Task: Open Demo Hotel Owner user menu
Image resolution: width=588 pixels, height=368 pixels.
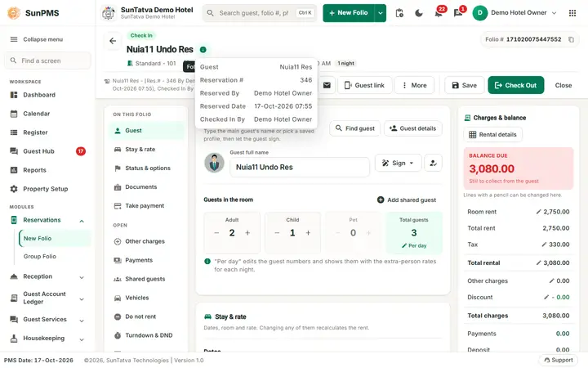Action: 514,13
